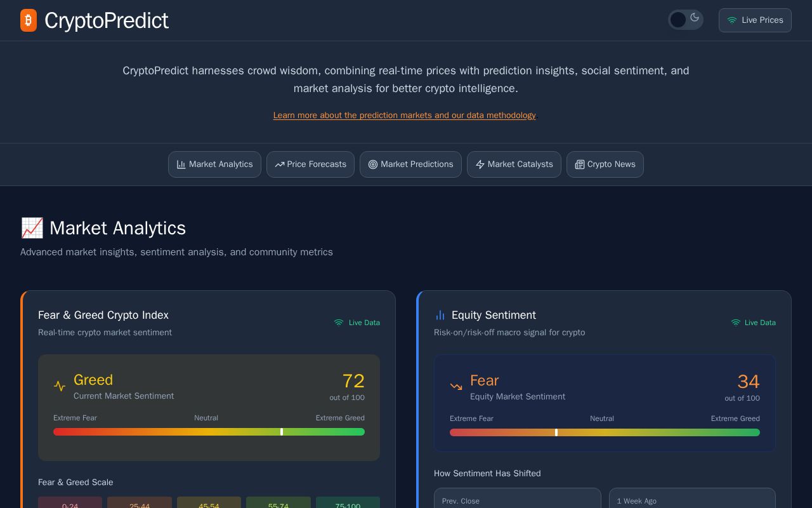Click the Live Data icon in Equity Sentiment card
The image size is (812, 508).
tap(736, 323)
